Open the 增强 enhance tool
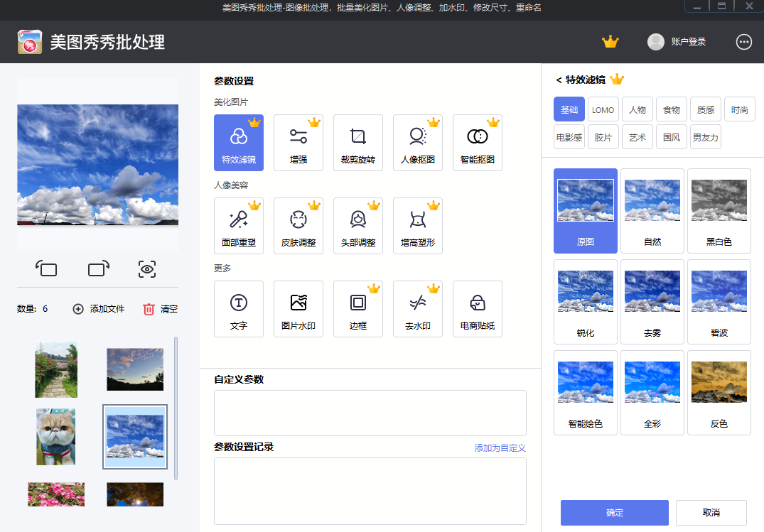Screen dimensions: 764x532 (x=298, y=142)
